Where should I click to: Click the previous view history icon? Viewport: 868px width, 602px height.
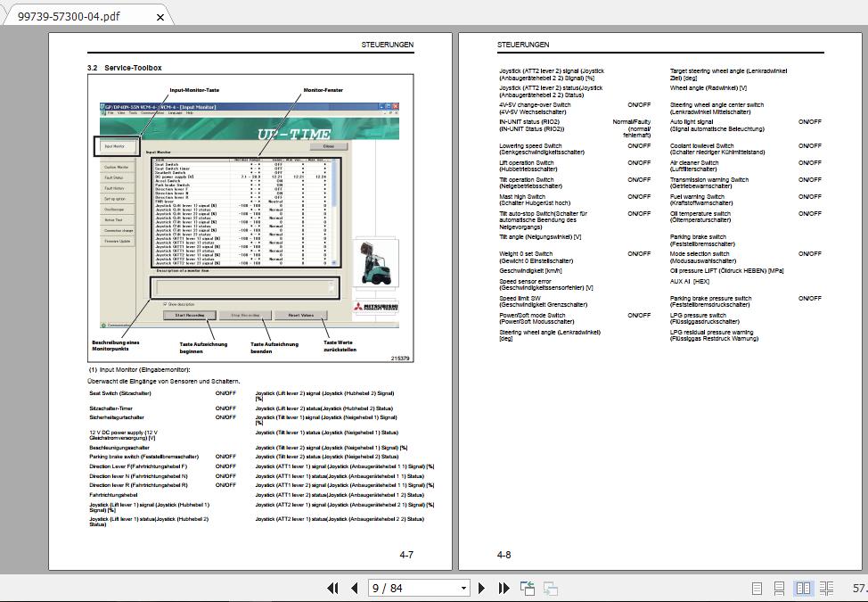point(526,589)
